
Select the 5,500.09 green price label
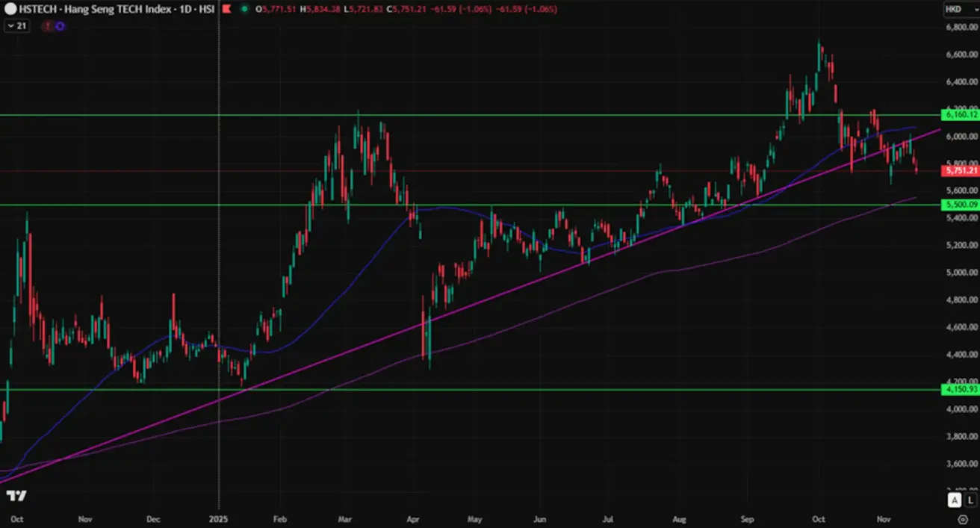coord(961,205)
